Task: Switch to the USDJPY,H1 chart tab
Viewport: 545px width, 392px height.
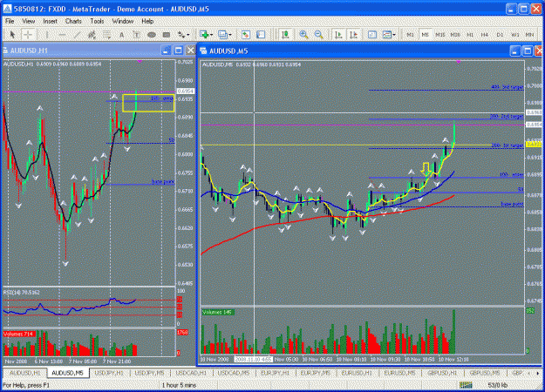Action: click(109, 373)
